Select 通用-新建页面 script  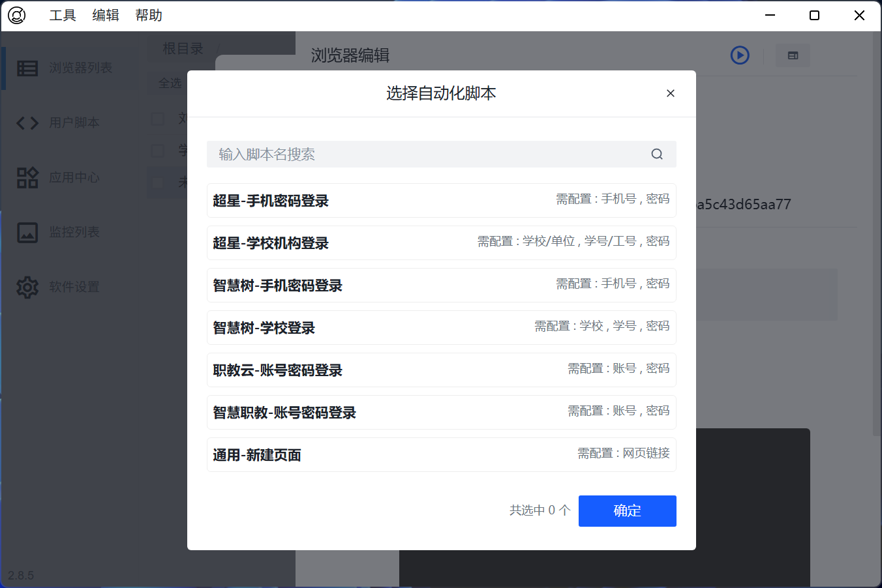441,455
